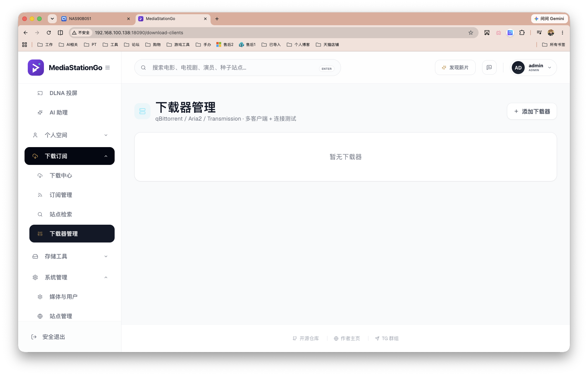588x376 pixels.
Task: Click the 添加下载器 button
Action: click(x=532, y=112)
